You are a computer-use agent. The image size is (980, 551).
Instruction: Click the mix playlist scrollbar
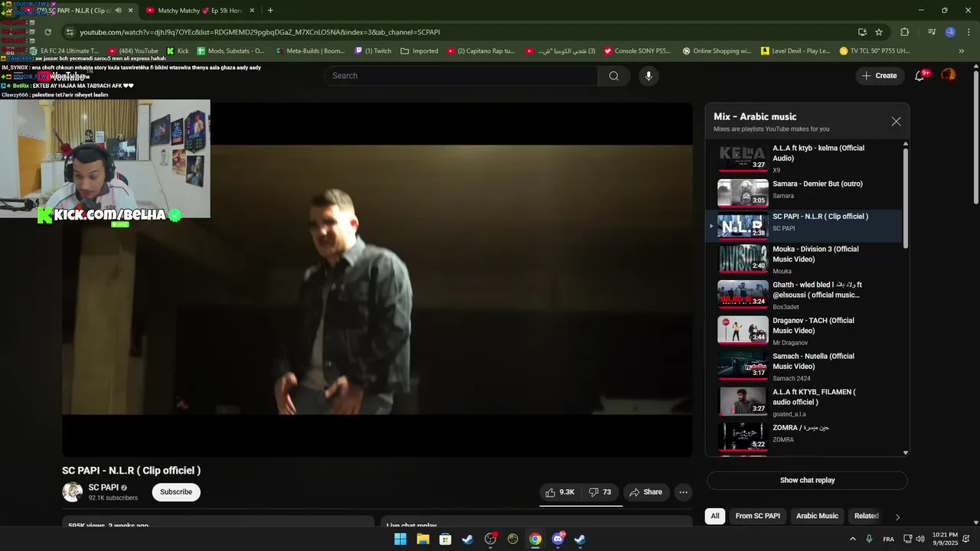coord(906,199)
